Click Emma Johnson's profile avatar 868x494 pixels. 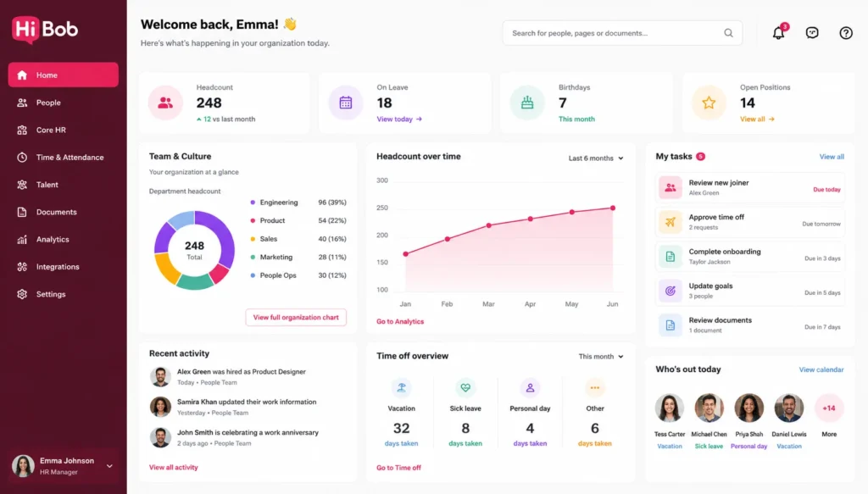(23, 466)
